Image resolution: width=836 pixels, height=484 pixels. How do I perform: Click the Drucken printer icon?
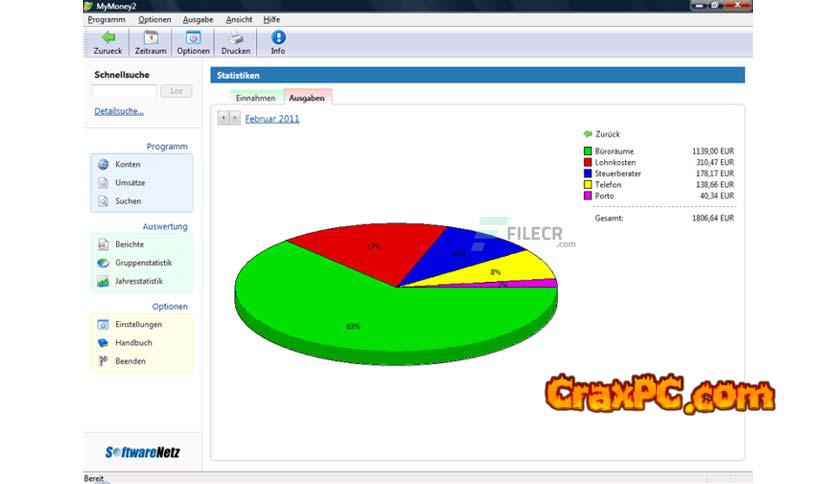(236, 38)
